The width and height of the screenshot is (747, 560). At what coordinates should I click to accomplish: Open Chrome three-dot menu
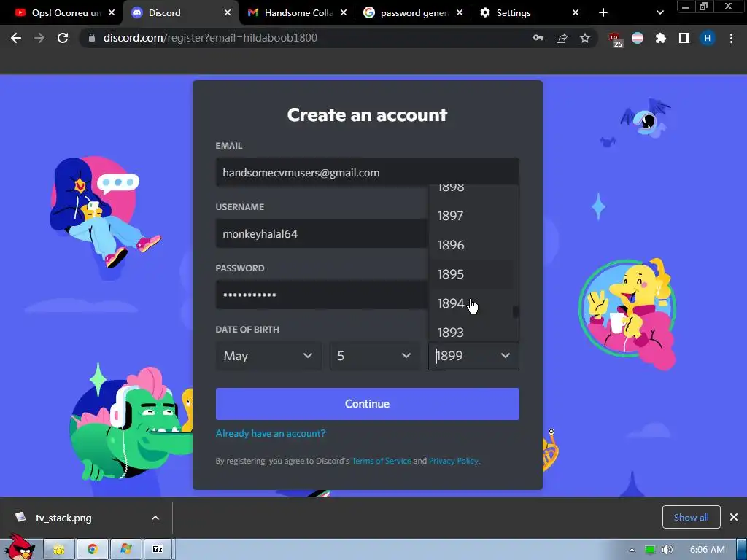point(731,38)
